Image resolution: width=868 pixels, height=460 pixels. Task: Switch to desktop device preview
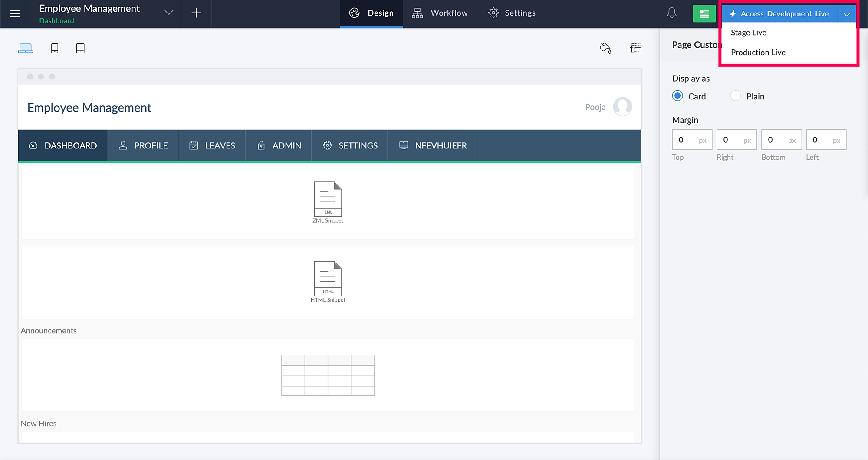coord(26,48)
